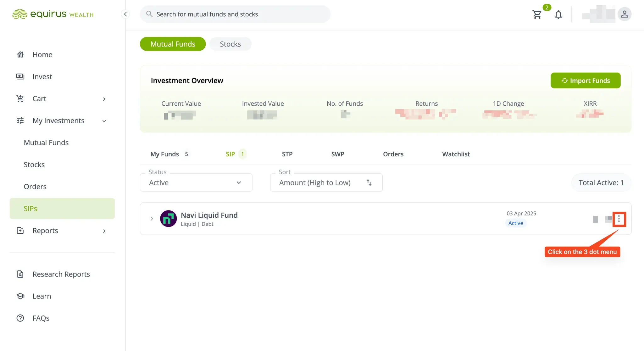The image size is (644, 351).
Task: Click the Import Funds button
Action: (586, 81)
